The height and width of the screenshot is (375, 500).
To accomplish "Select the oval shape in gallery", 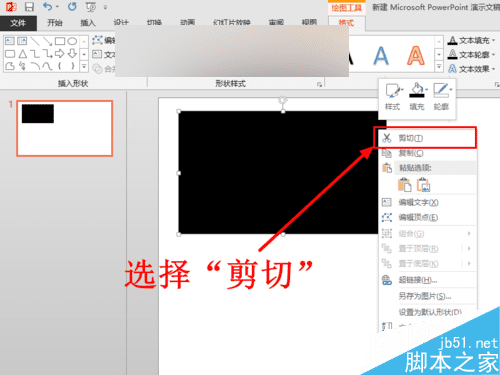I will [72, 41].
